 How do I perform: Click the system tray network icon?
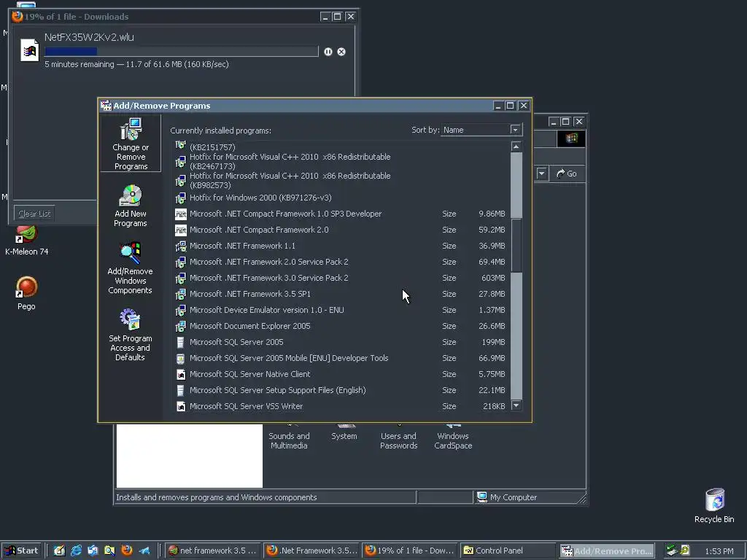coord(672,551)
